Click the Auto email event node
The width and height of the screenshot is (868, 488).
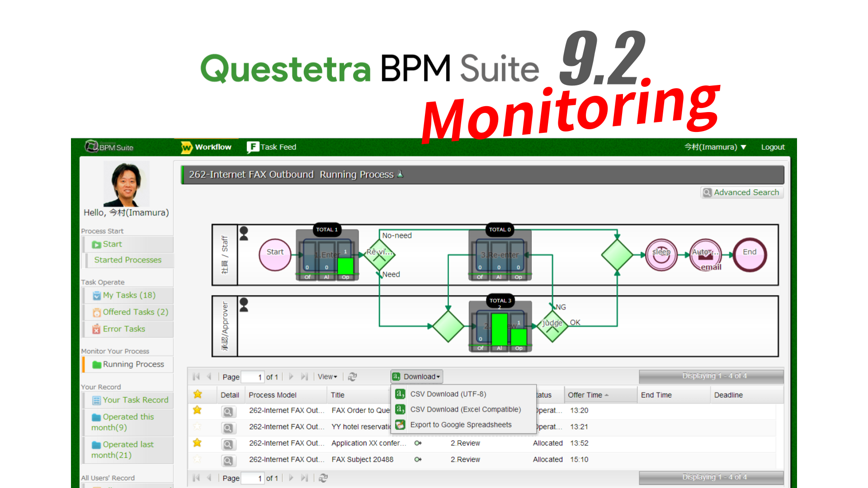(706, 254)
